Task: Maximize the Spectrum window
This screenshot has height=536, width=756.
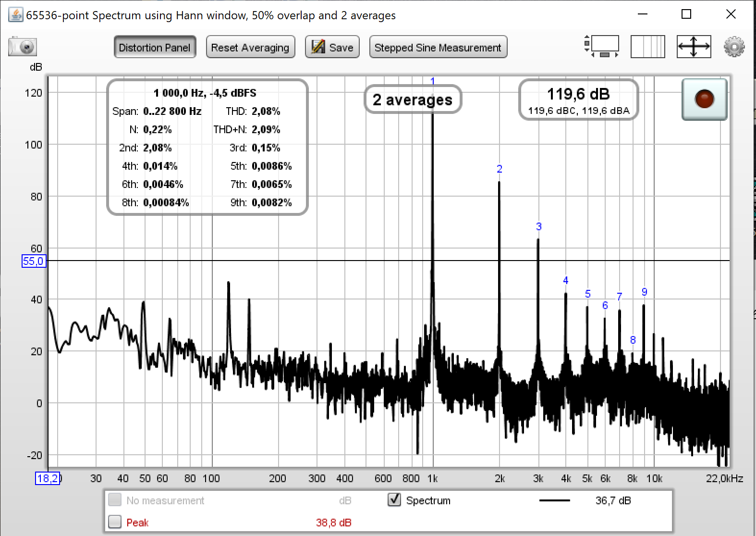Action: 686,14
